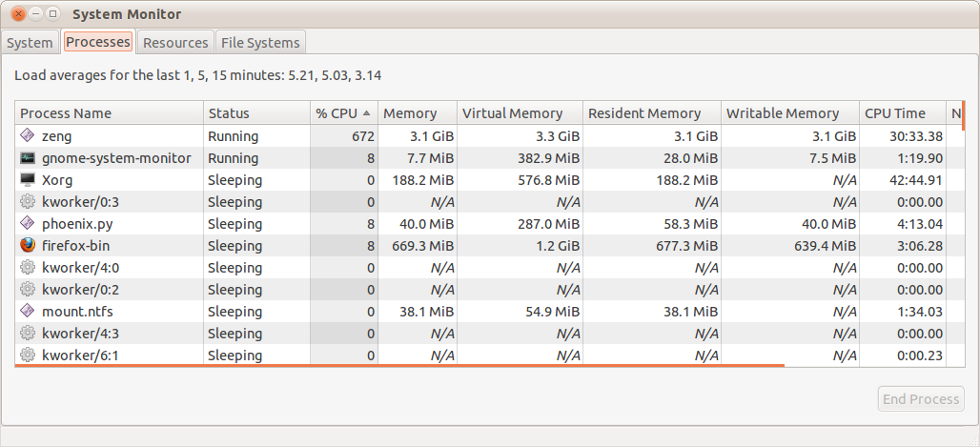Click the zeng process icon
The height and width of the screenshot is (447, 980).
tap(28, 135)
